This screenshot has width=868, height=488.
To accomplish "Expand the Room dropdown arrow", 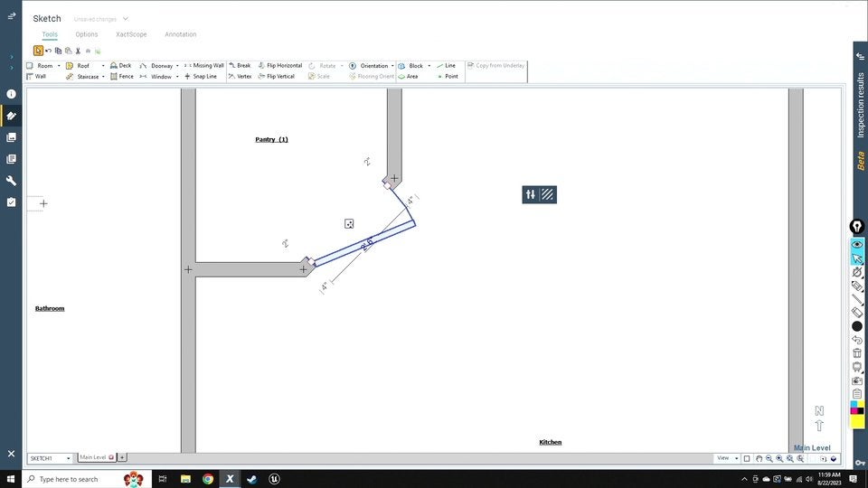I will 59,66.
